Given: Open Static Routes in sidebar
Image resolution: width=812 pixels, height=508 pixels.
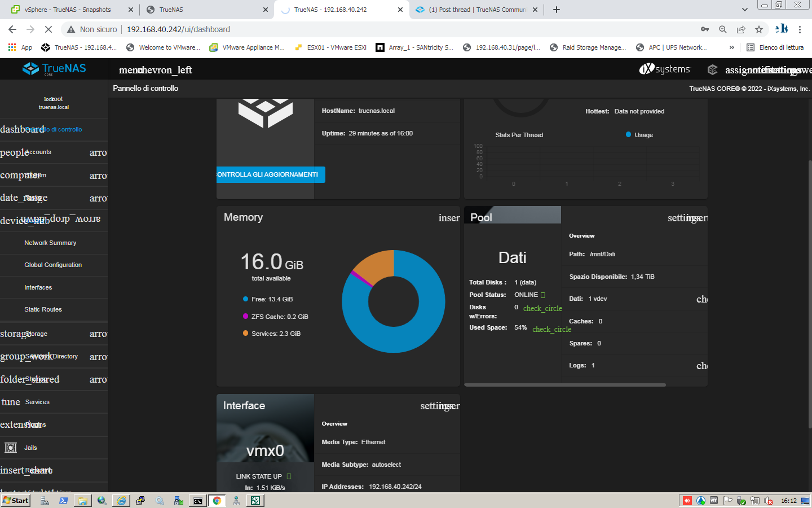Looking at the screenshot, I should click(x=43, y=309).
